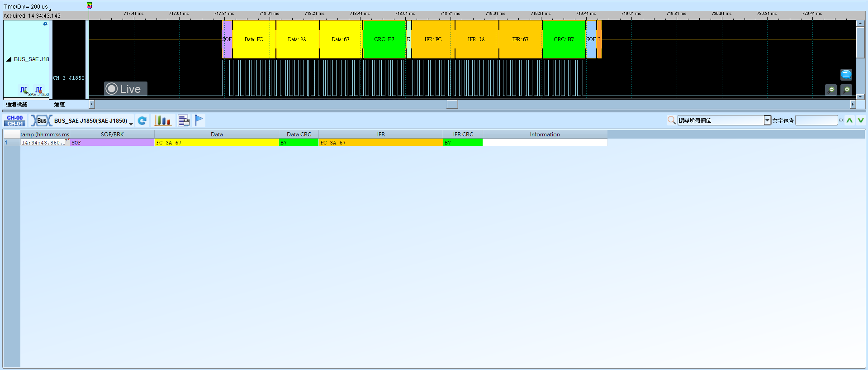This screenshot has width=868, height=370.
Task: Click the vertical scrollbar down arrow of waveform
Action: (x=860, y=96)
